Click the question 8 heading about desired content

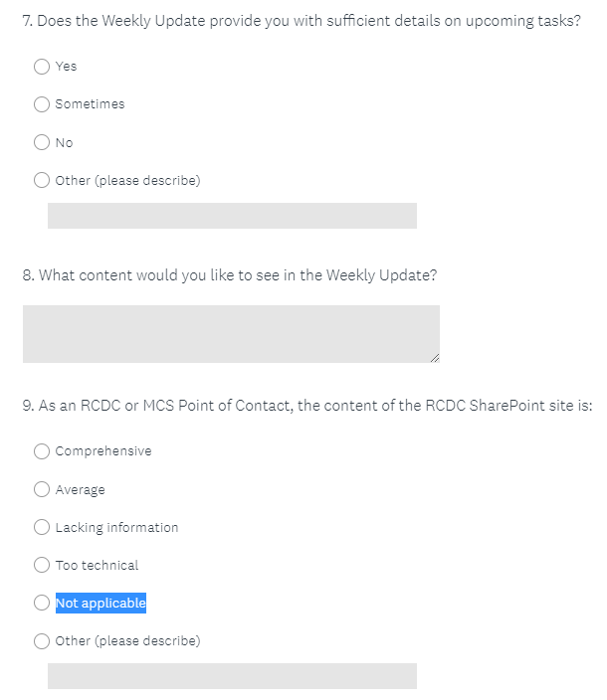click(x=229, y=275)
